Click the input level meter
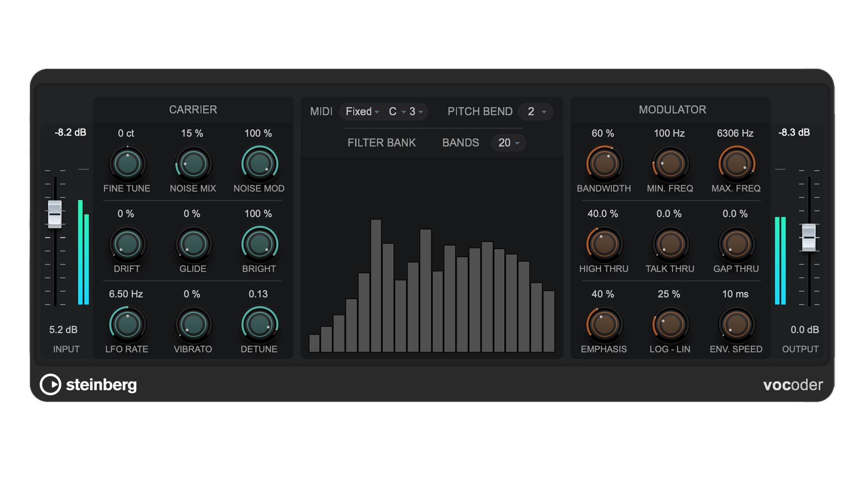Viewport: 868px width, 488px height. click(84, 252)
